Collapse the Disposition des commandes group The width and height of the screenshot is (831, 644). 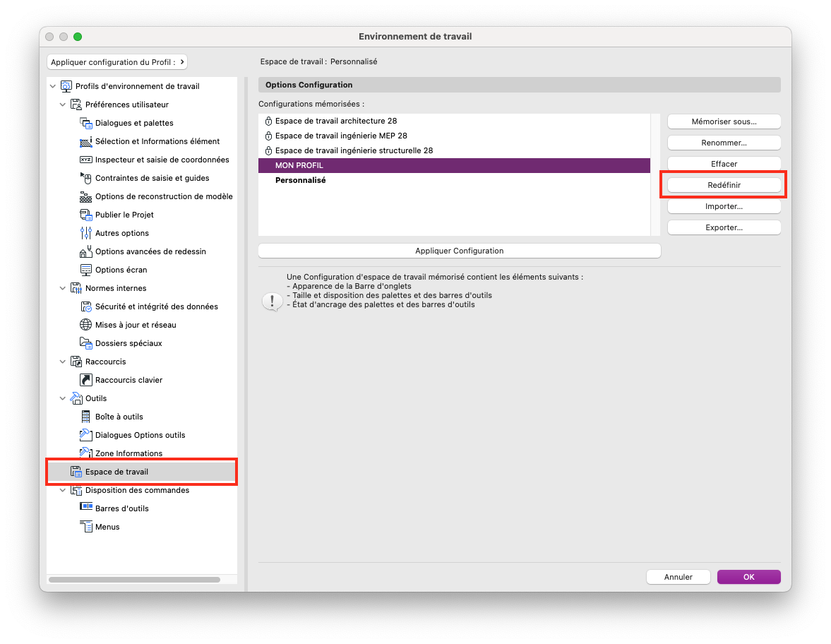pos(63,490)
